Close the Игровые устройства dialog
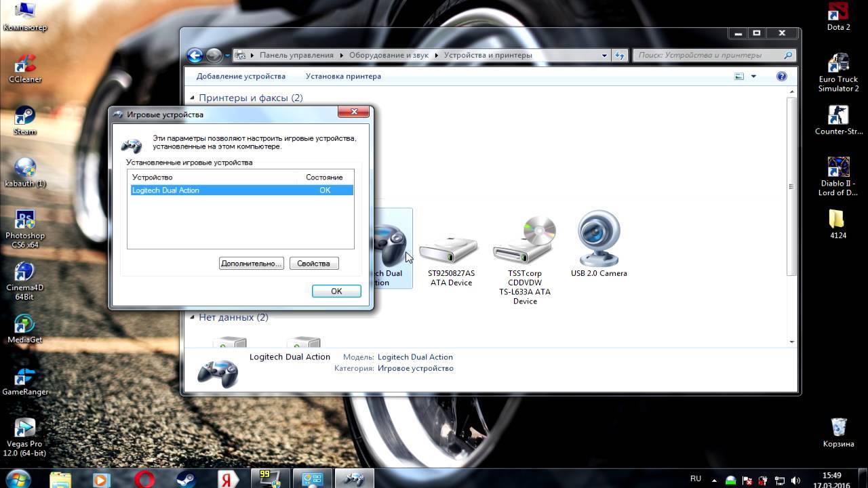Image resolution: width=868 pixels, height=488 pixels. (x=354, y=111)
